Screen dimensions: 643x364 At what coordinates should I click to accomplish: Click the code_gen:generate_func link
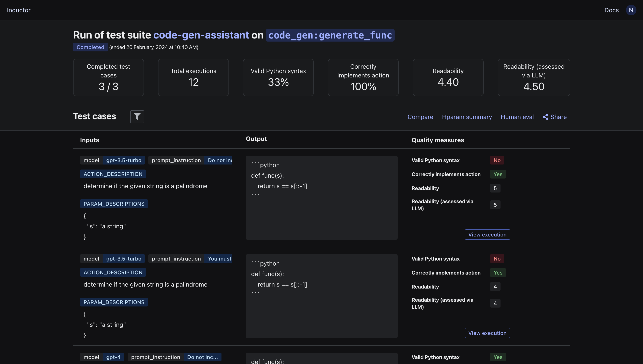coord(330,35)
